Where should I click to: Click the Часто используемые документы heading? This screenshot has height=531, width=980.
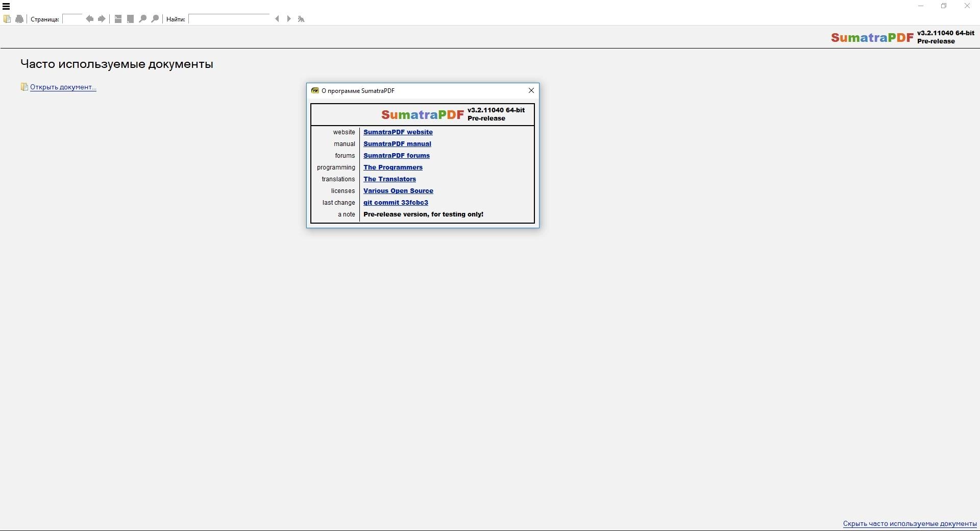click(117, 64)
